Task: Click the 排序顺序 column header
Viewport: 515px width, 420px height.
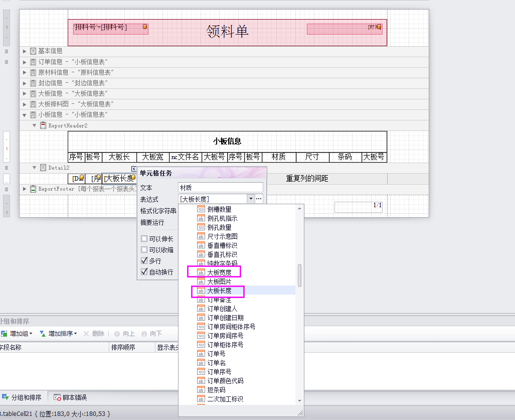Action: click(x=132, y=347)
